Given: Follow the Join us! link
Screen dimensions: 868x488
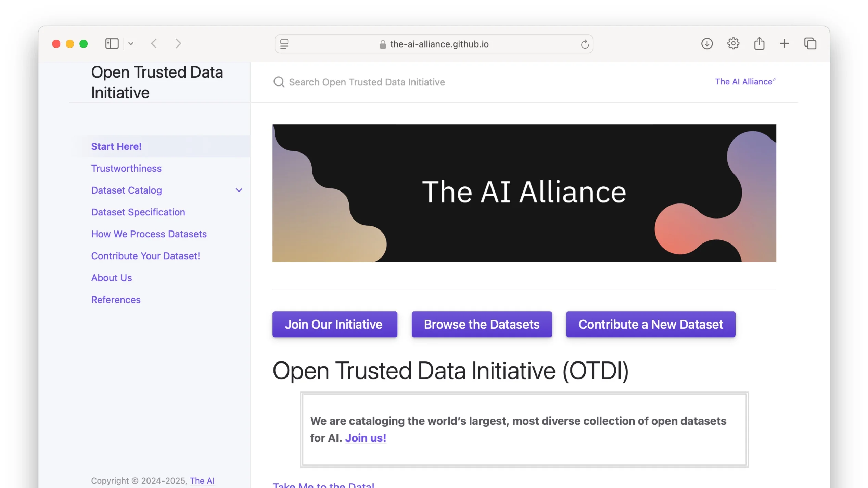Looking at the screenshot, I should 366,438.
